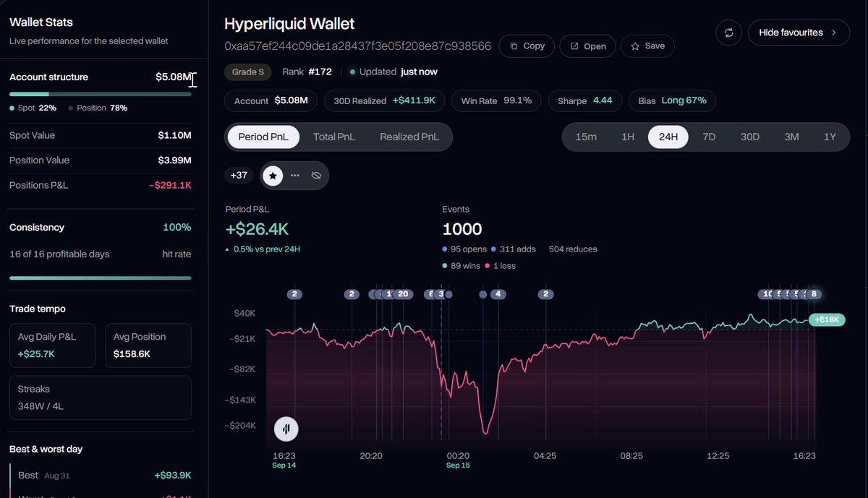
Task: Switch to Realized PnL view
Action: tap(409, 137)
